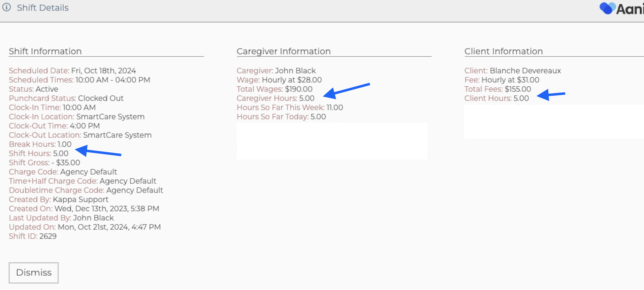644x290 pixels.
Task: Click the Dismiss button
Action: pyautogui.click(x=34, y=272)
